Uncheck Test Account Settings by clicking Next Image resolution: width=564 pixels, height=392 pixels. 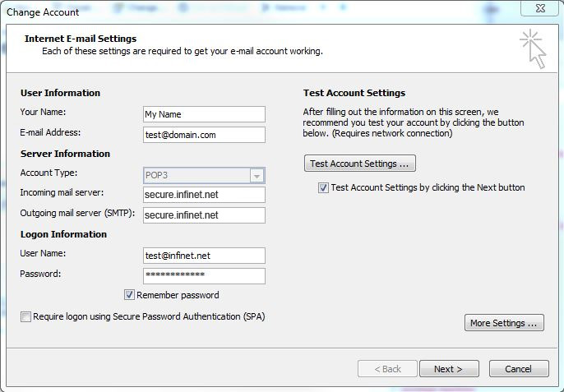[323, 187]
